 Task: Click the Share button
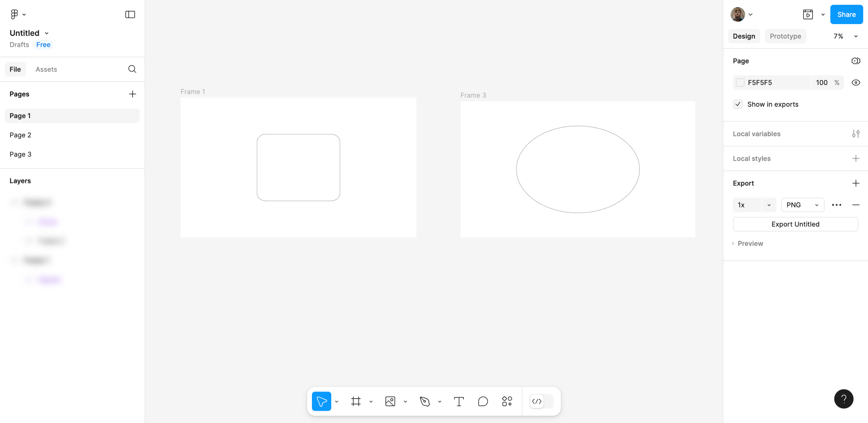tap(846, 14)
